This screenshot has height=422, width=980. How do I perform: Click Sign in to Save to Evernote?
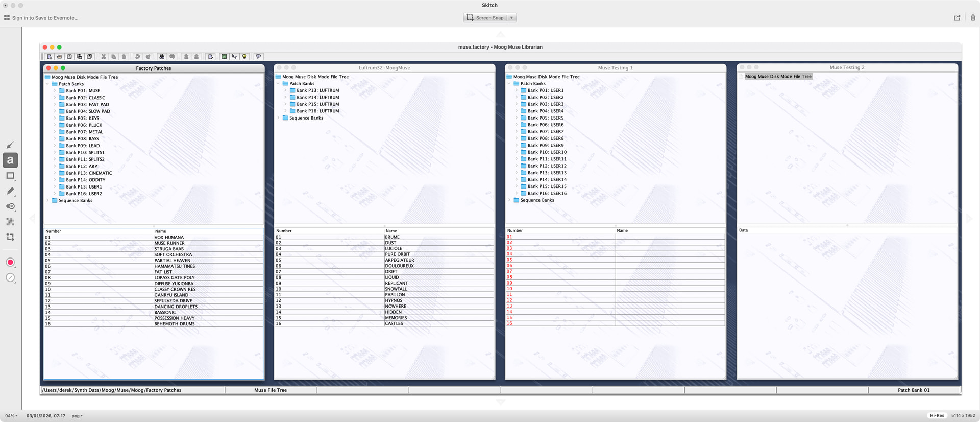(45, 18)
